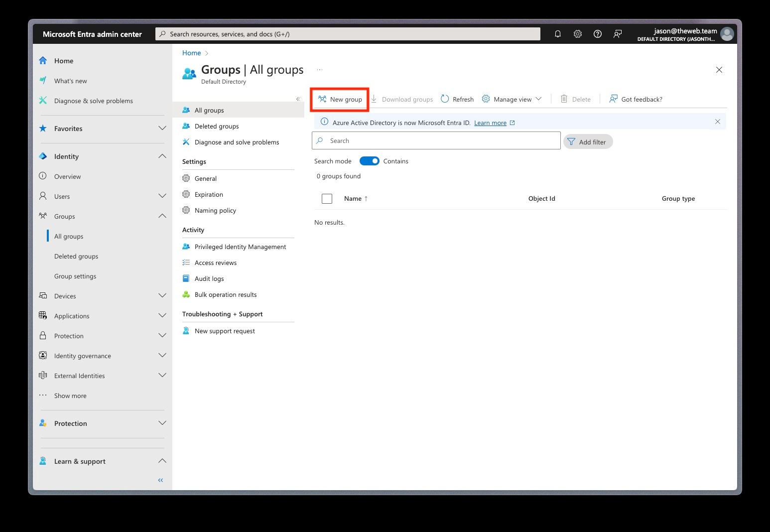Expand the Applications submenu chevron
This screenshot has width=770, height=532.
tap(162, 316)
